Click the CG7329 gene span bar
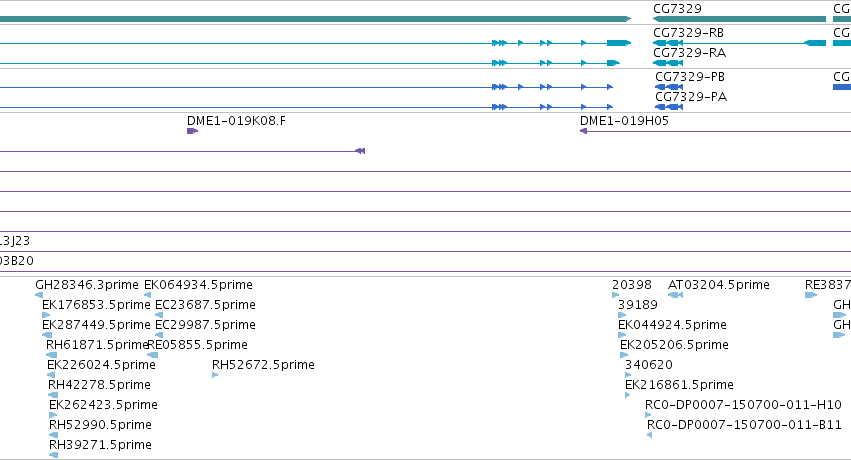 (x=739, y=19)
